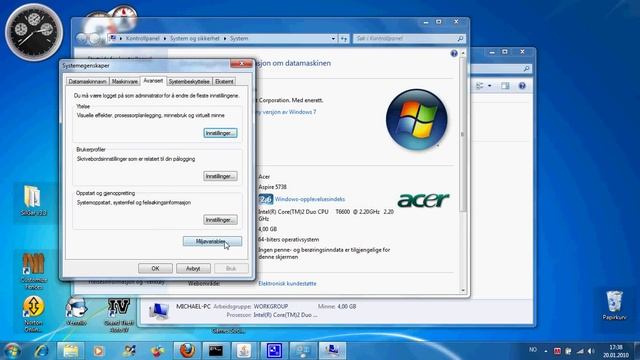Click the ny versjon av Windows 7 link
The image size is (640, 360).
pyautogui.click(x=286, y=112)
